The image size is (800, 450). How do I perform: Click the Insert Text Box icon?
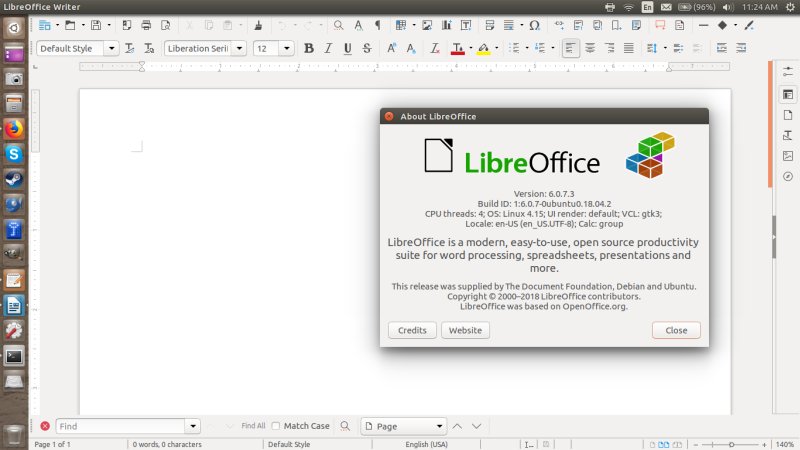(466, 25)
